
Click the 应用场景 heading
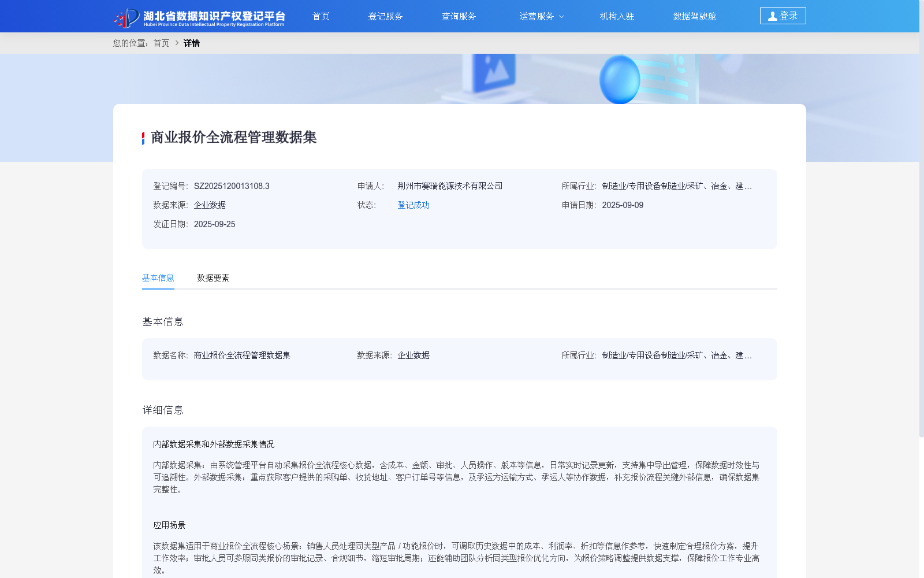coord(169,525)
